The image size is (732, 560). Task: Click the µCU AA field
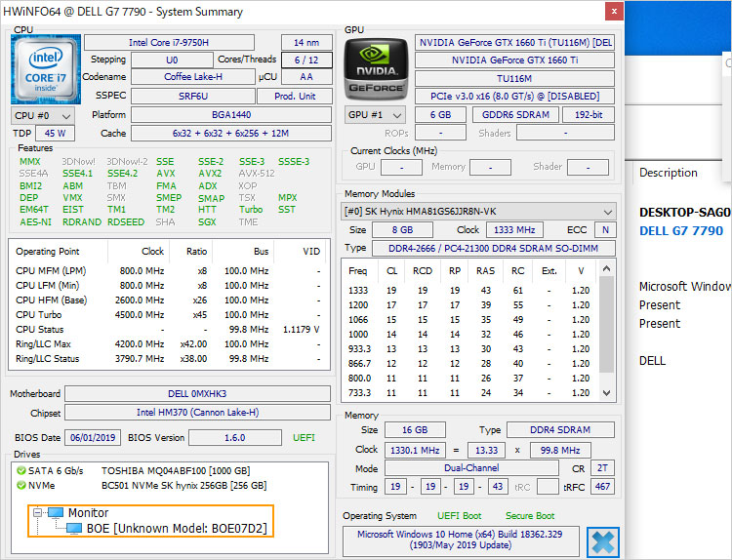click(x=306, y=77)
